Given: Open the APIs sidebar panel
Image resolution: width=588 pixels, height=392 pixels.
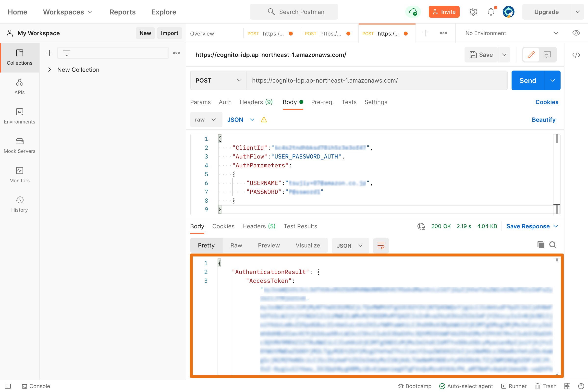Looking at the screenshot, I should (20, 87).
